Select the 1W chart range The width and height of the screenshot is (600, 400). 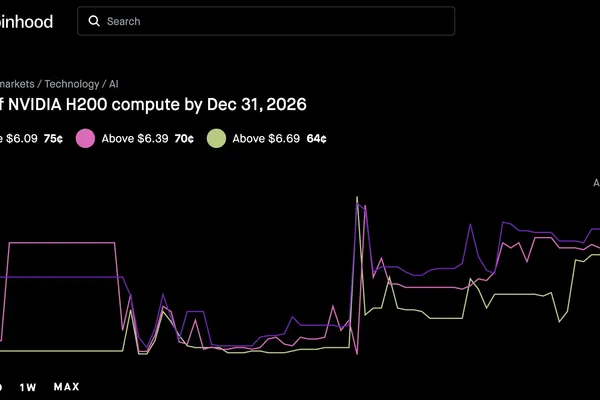(28, 387)
